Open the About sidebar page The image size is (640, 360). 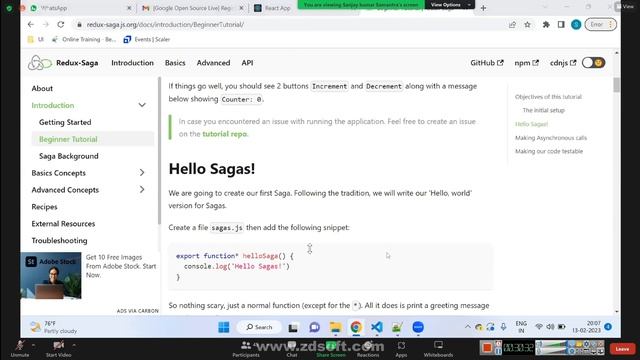[x=42, y=88]
